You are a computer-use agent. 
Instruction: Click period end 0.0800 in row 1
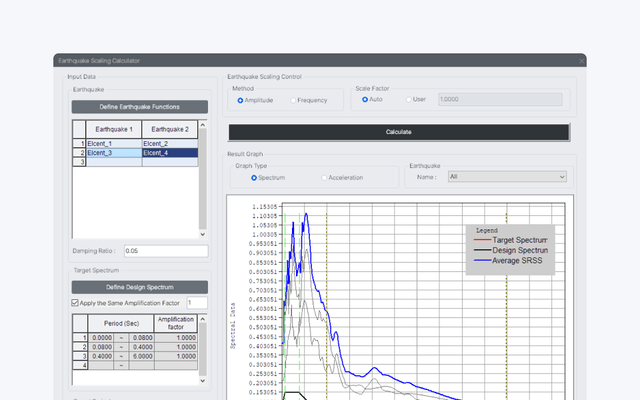(x=142, y=338)
